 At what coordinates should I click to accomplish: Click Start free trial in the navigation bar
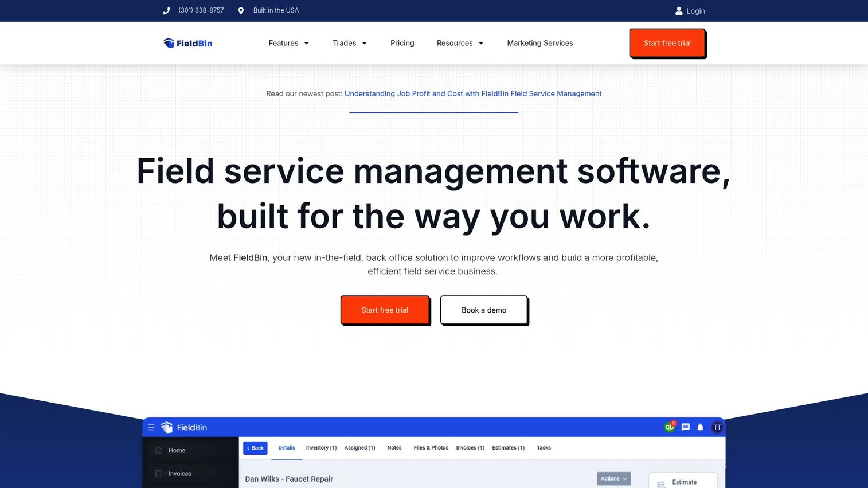667,43
